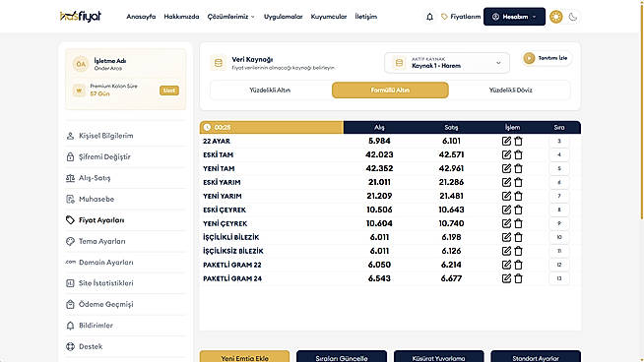Delete the İŞÇİLİKLİ BİLEZİK row
Viewport: 644px width, 362px height.
518,237
